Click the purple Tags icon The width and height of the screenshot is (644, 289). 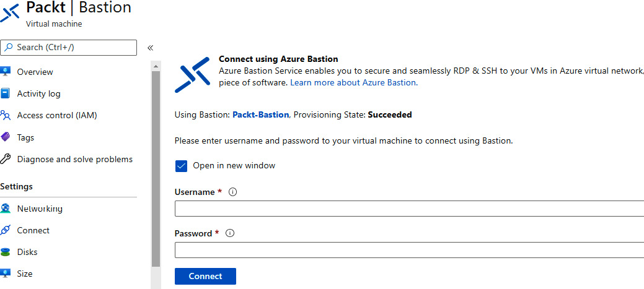click(x=6, y=137)
